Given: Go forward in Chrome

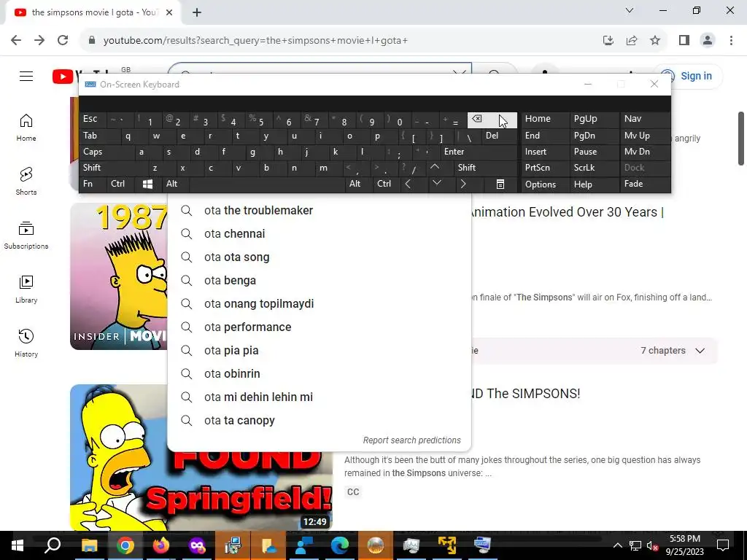Looking at the screenshot, I should tap(39, 41).
